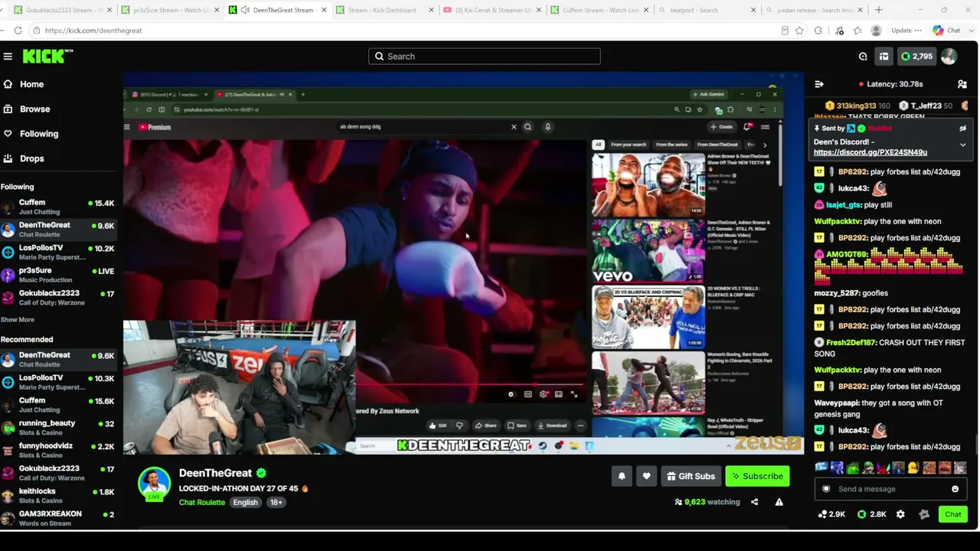Open the user profile avatar menu
The width and height of the screenshot is (980, 551).
tap(949, 56)
